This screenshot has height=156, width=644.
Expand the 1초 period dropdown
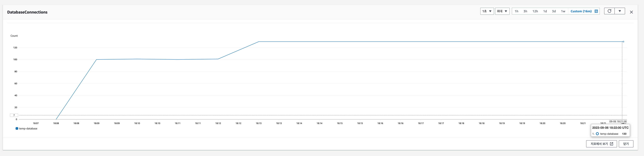point(487,11)
